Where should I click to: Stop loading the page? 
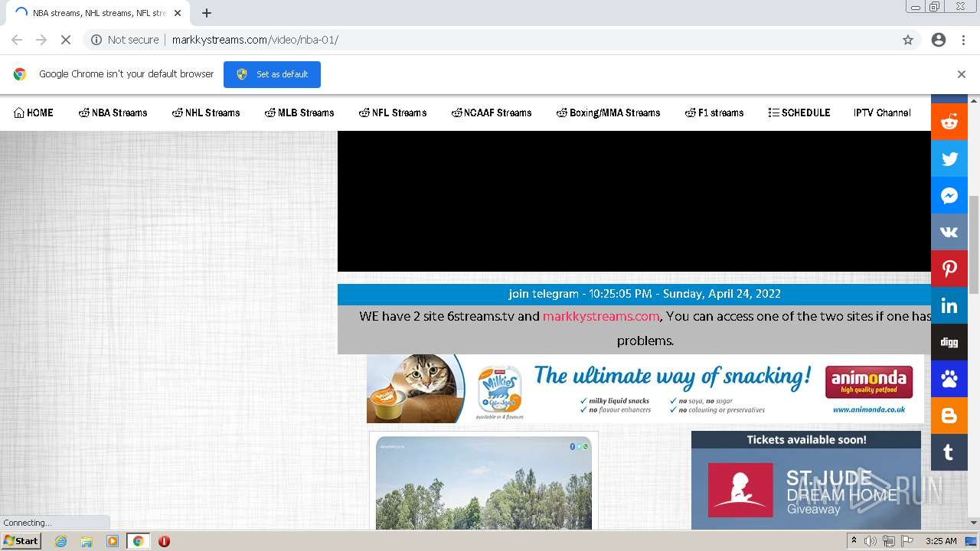pyautogui.click(x=66, y=40)
